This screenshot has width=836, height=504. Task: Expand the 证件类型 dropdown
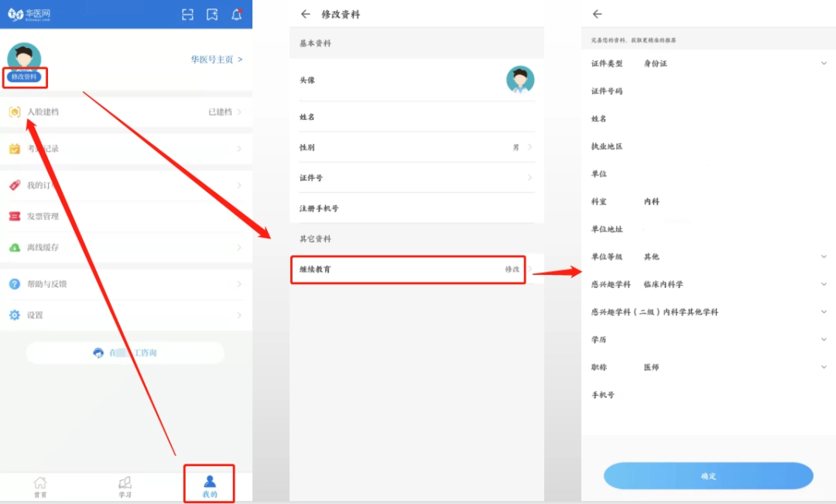click(x=824, y=63)
